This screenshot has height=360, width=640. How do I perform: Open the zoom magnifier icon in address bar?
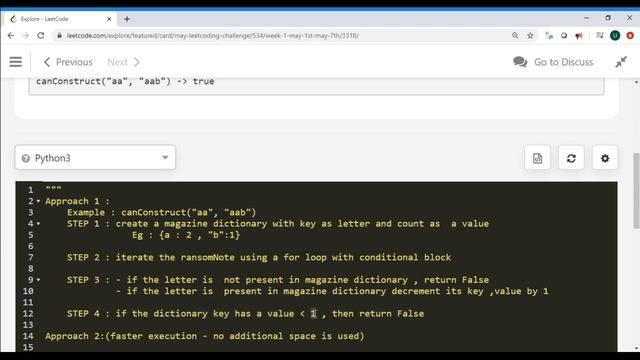coord(515,36)
